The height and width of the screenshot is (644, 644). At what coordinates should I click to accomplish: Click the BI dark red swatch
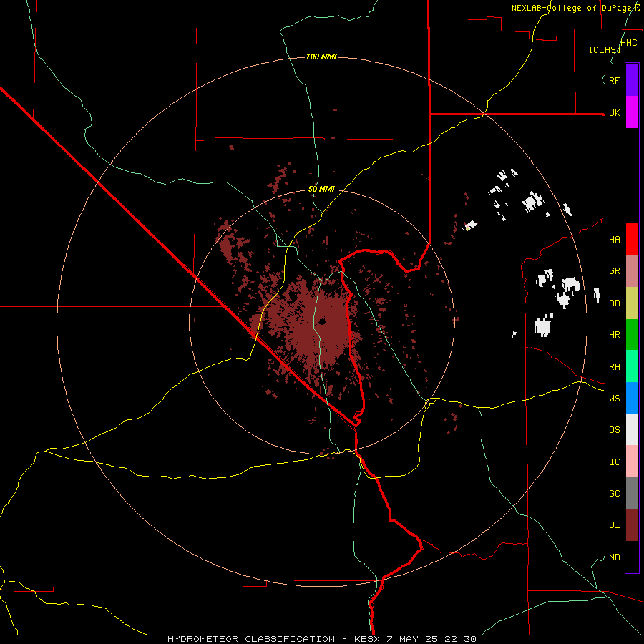pos(632,525)
